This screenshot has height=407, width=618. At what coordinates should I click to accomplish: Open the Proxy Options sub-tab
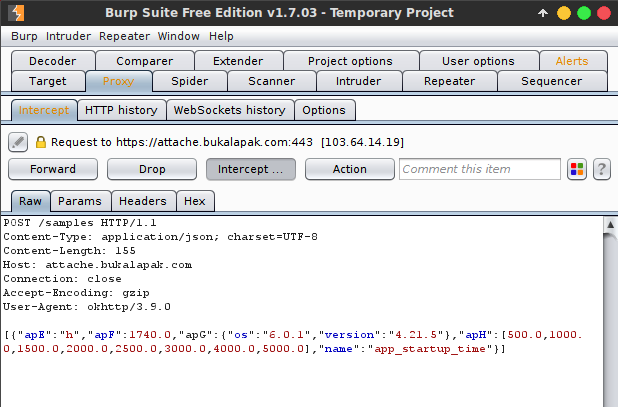(324, 110)
